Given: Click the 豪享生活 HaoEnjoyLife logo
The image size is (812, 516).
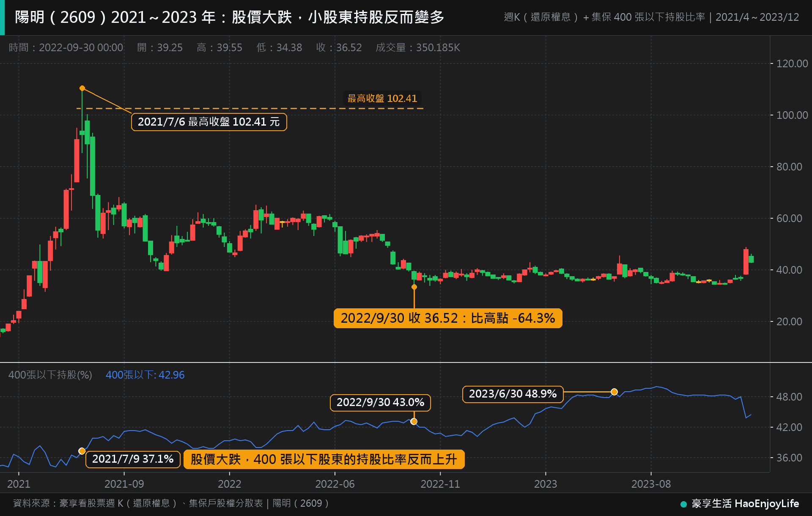Looking at the screenshot, I should [740, 503].
